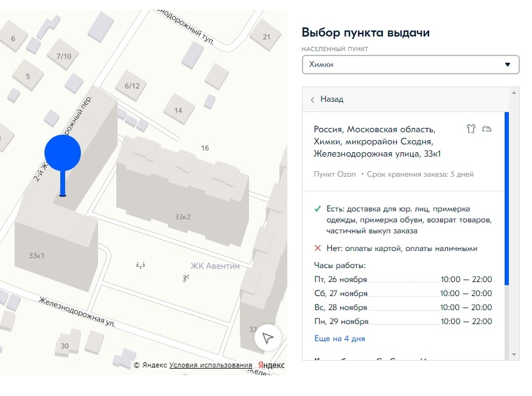Click the red cross unavailable icon

coord(318,249)
